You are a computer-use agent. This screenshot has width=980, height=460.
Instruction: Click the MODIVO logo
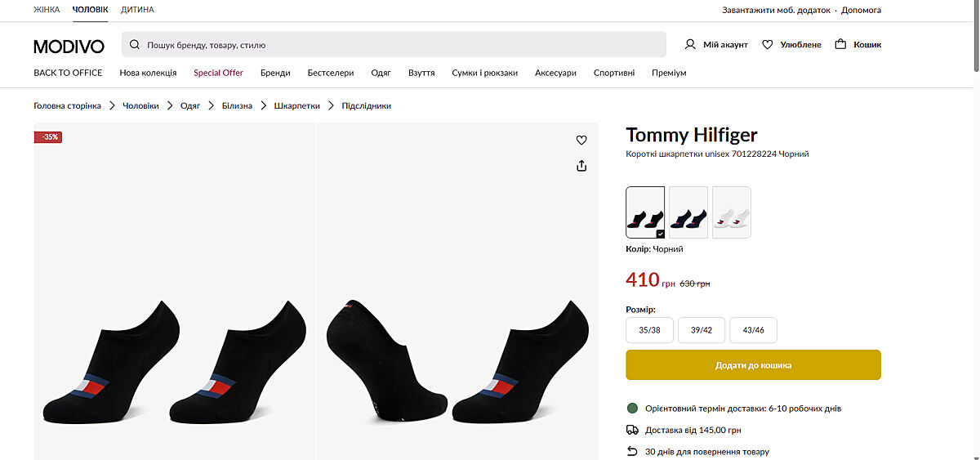[69, 46]
